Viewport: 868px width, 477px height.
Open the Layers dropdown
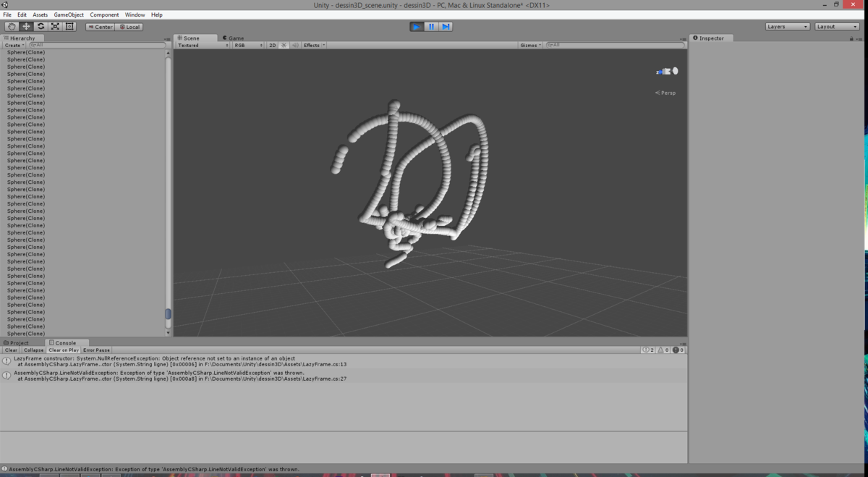(787, 27)
